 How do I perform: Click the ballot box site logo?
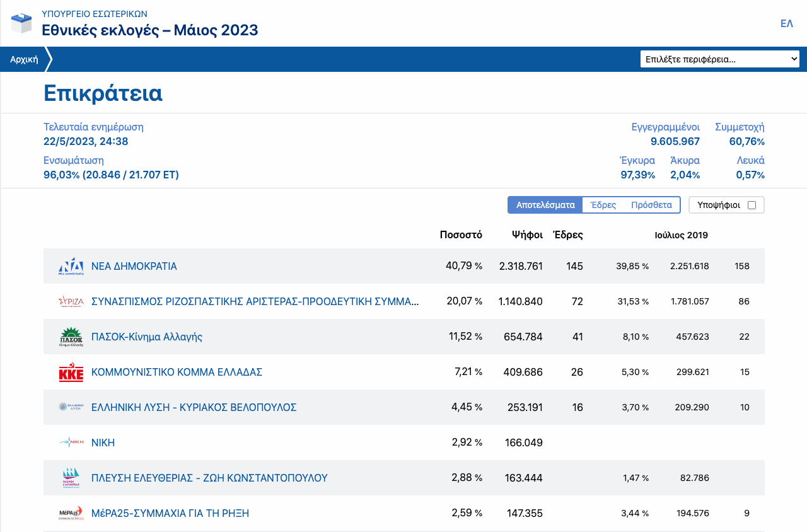click(x=21, y=23)
